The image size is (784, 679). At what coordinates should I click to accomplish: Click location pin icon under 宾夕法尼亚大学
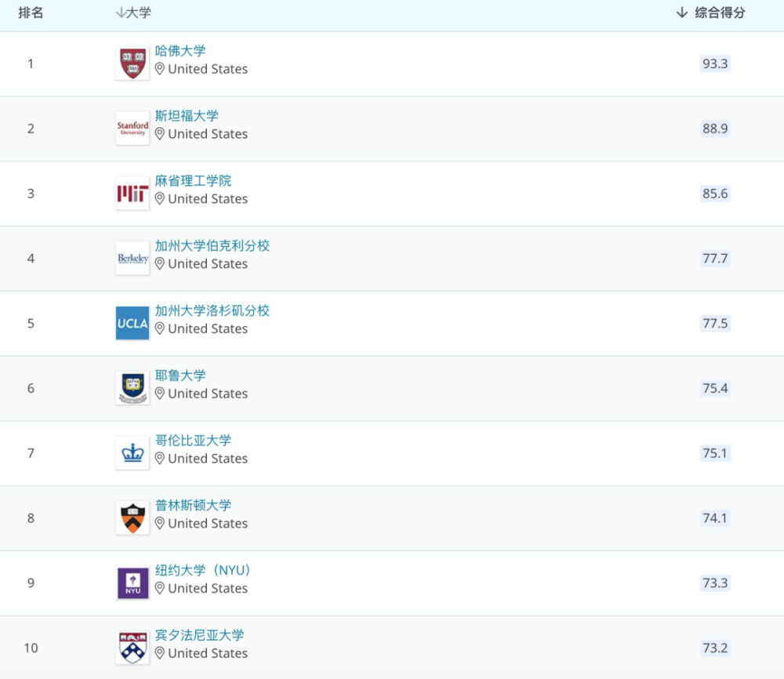point(159,653)
